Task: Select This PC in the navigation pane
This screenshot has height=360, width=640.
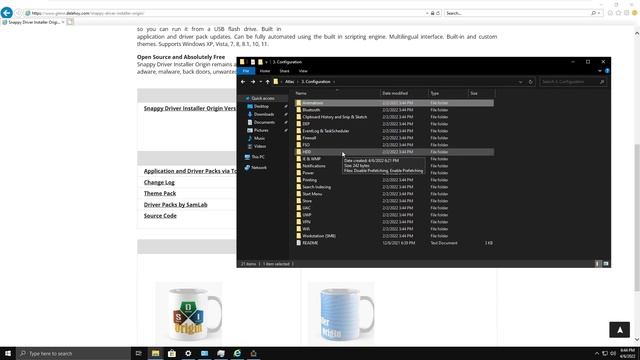Action: [258, 157]
